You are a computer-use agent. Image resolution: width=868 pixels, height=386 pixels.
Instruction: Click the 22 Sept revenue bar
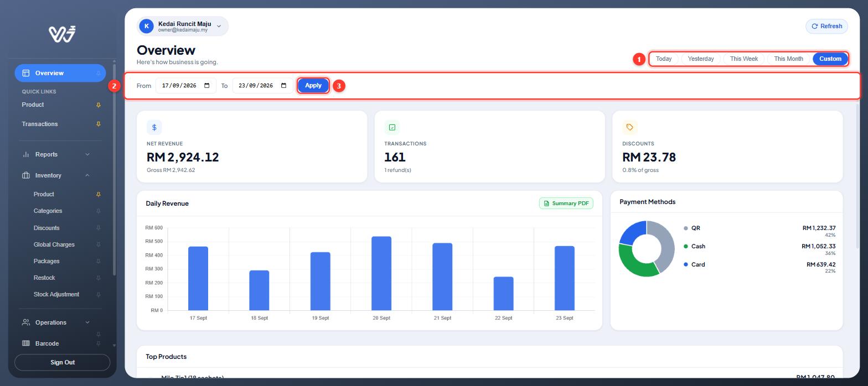click(x=503, y=294)
